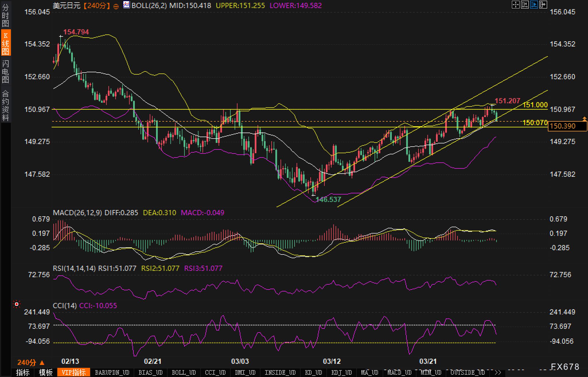Open the 模板 template tab

coord(46,373)
